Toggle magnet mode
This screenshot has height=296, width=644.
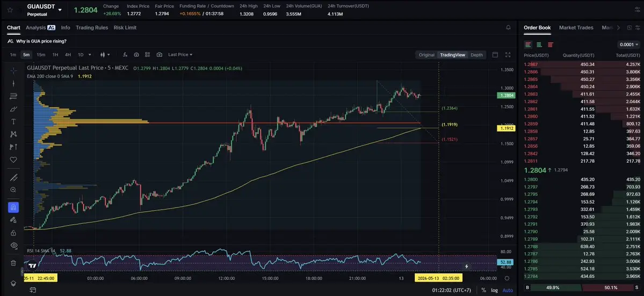pyautogui.click(x=13, y=207)
